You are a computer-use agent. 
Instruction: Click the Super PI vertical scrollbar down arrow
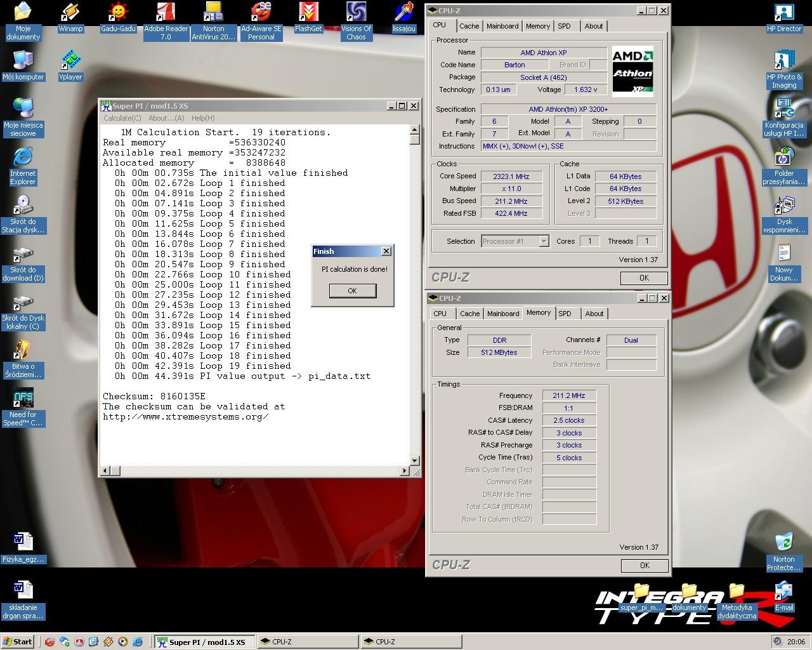coord(415,461)
